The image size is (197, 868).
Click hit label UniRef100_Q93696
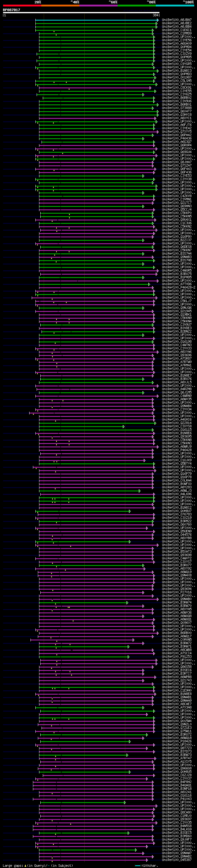click(x=177, y=355)
